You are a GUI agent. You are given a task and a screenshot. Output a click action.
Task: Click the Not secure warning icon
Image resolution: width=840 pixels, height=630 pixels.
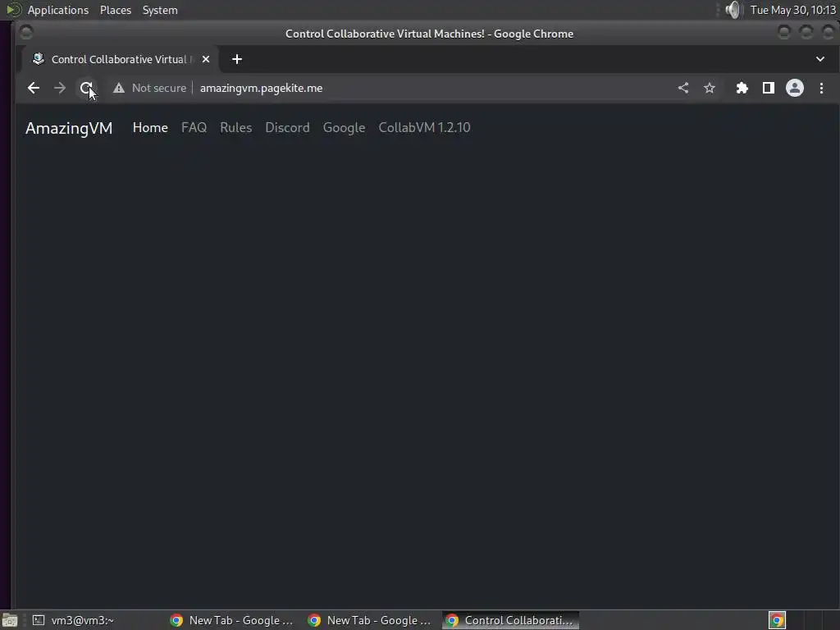point(119,88)
